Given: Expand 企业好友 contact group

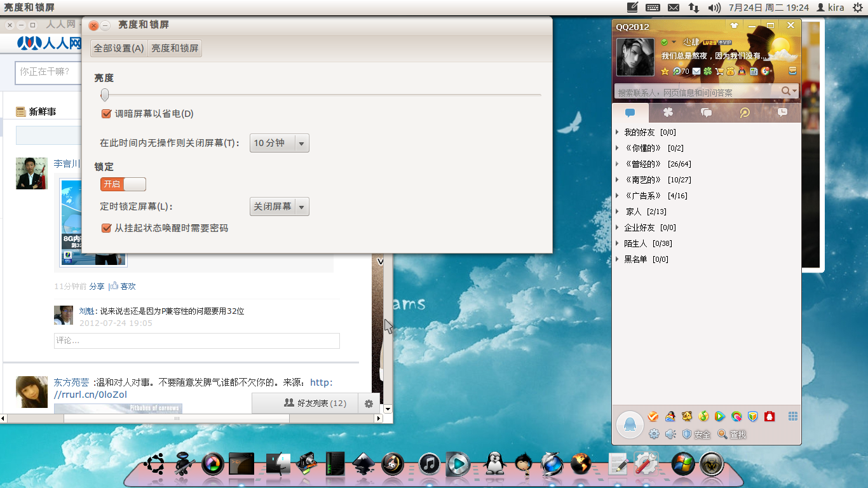Looking at the screenshot, I should click(617, 227).
